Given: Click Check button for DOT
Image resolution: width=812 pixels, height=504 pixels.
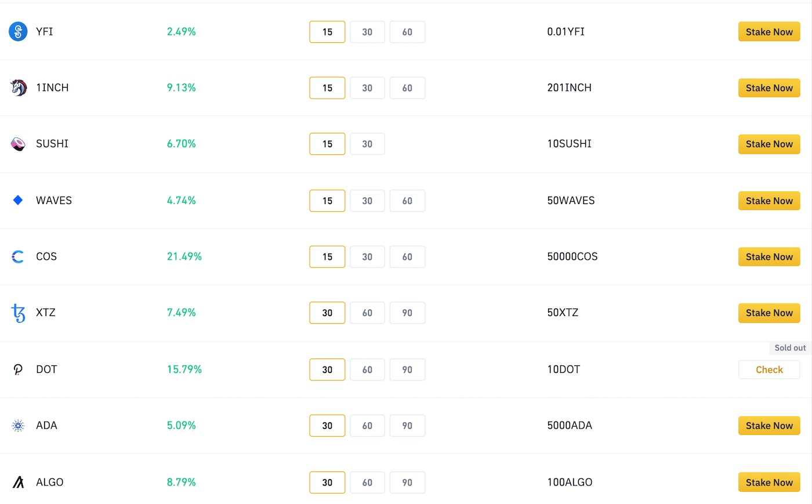Looking at the screenshot, I should [769, 370].
